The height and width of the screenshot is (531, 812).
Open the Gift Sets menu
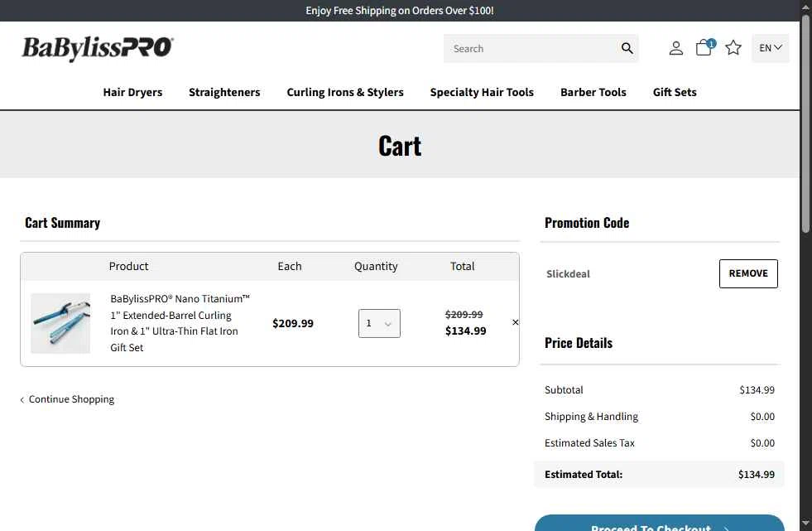pos(675,92)
